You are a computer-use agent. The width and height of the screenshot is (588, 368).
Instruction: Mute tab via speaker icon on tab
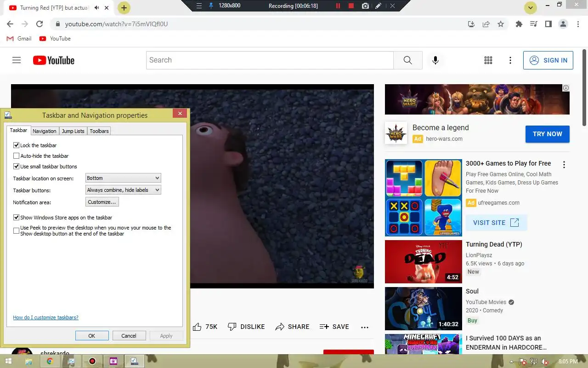[96, 8]
